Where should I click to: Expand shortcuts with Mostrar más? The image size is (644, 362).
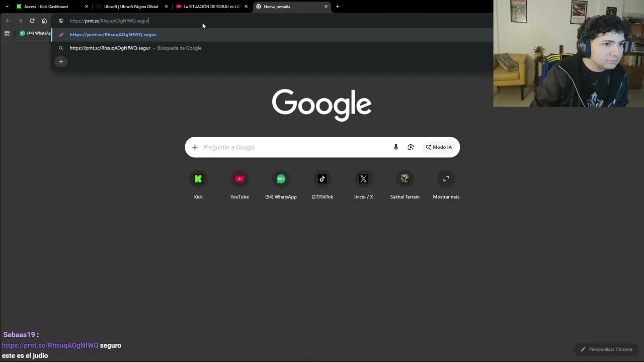coord(446,185)
